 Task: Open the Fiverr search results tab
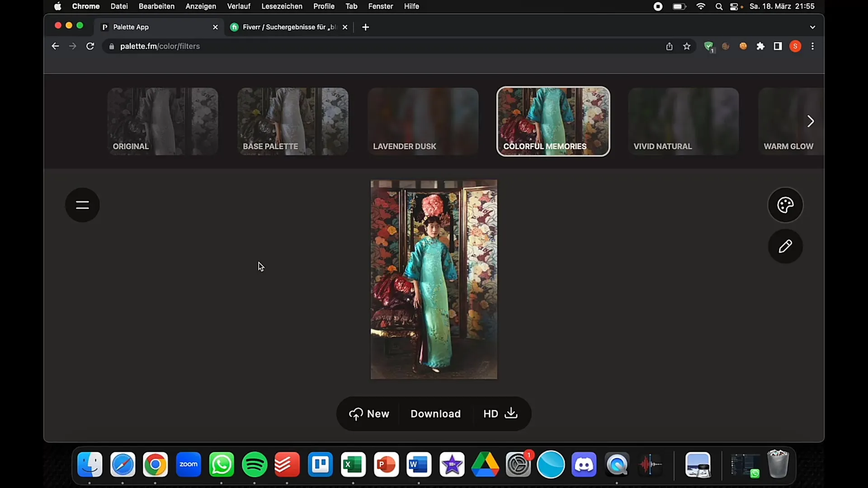pyautogui.click(x=289, y=27)
